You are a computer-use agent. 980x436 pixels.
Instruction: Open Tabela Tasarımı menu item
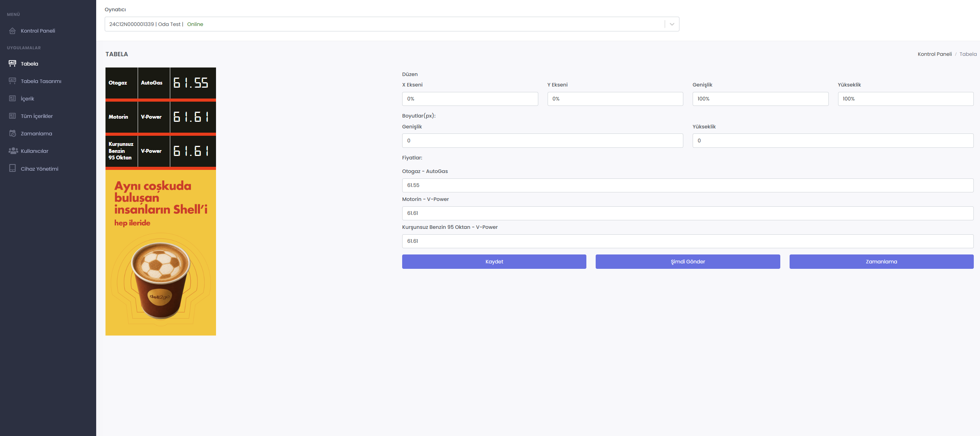click(x=41, y=81)
